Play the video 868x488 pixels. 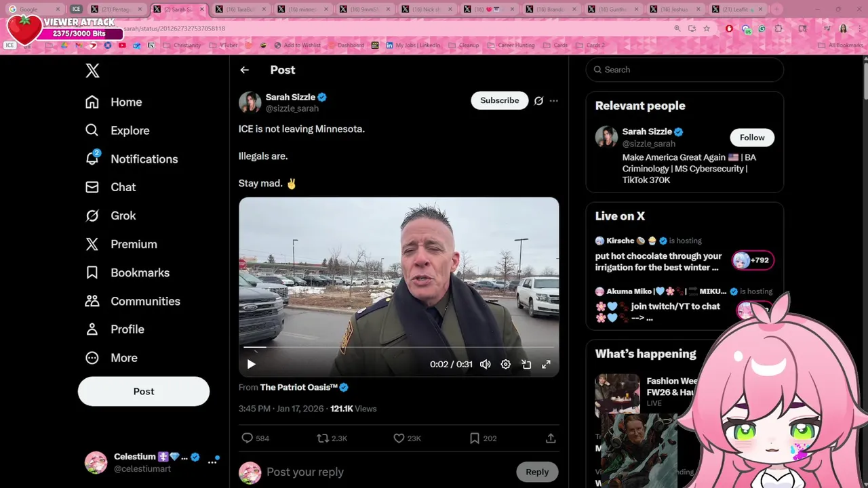251,364
